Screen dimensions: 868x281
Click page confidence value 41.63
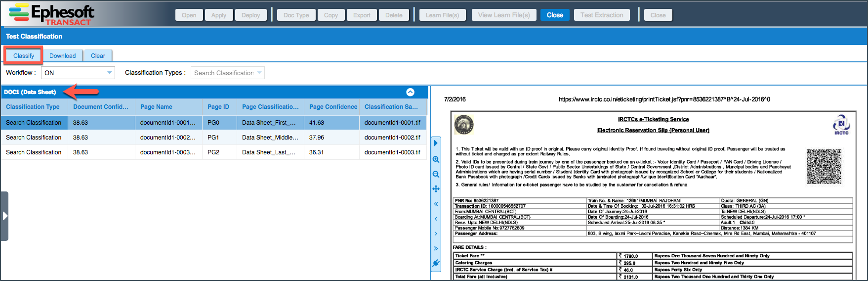coord(317,123)
